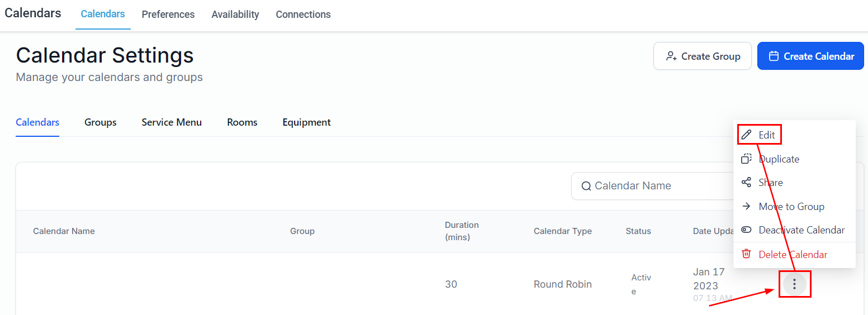Viewport: 868px width, 315px height.
Task: Show the Equipment sub-tab
Action: tap(306, 122)
